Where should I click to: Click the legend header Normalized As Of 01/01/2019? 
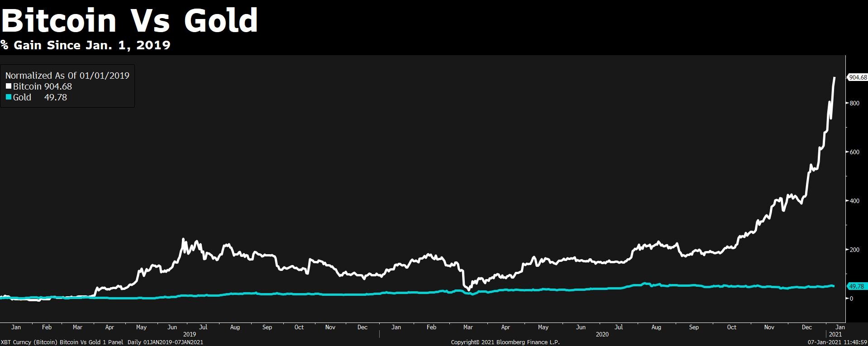click(67, 76)
